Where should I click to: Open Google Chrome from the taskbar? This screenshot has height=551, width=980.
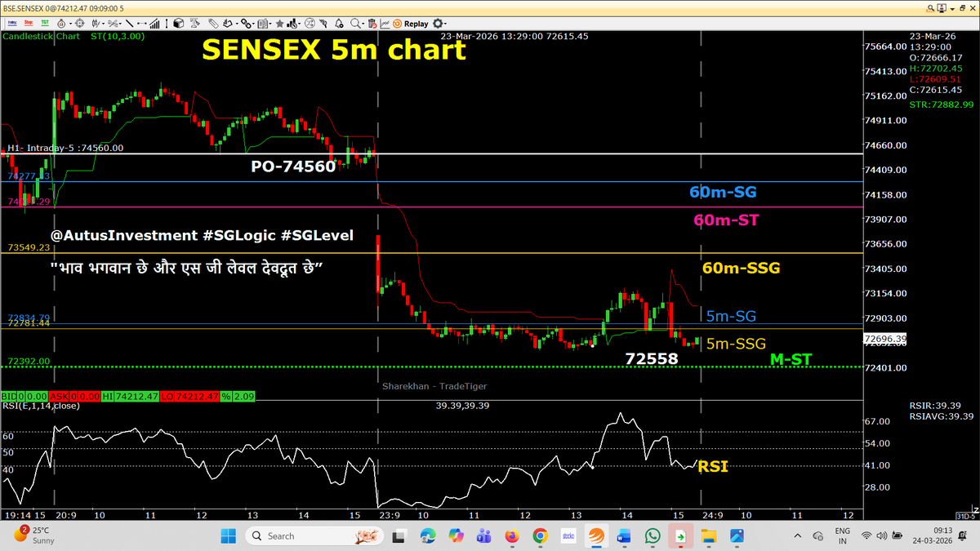[x=540, y=535]
